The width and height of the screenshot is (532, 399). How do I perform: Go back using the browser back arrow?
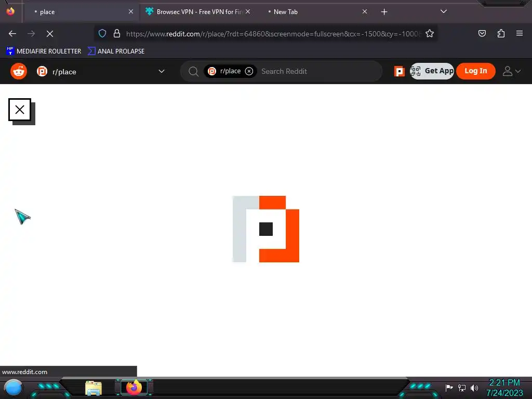coord(12,34)
